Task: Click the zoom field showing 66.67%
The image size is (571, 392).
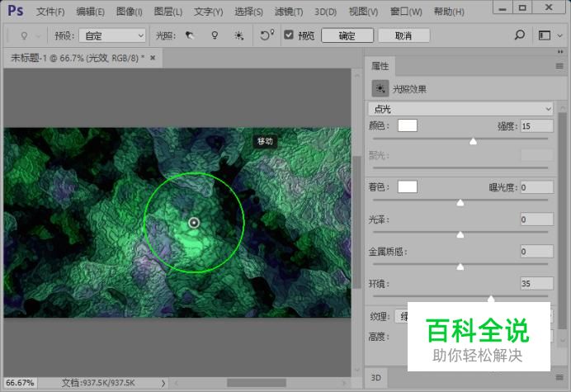Action: click(x=20, y=383)
